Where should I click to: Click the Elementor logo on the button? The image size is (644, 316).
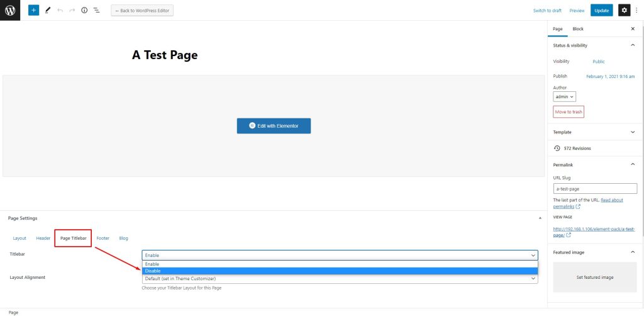[x=252, y=126]
